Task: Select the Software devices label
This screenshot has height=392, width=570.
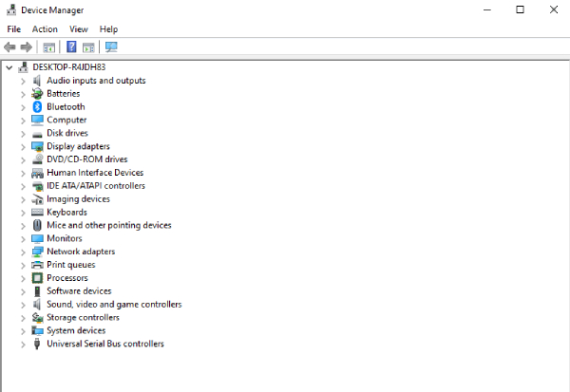Action: [x=79, y=291]
